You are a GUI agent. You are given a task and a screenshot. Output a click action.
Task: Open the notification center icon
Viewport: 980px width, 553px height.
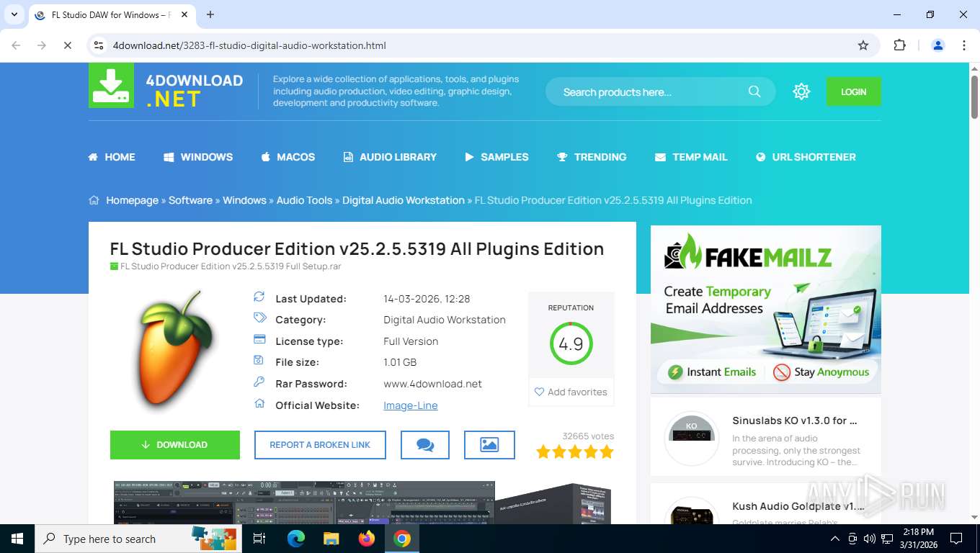click(x=956, y=539)
